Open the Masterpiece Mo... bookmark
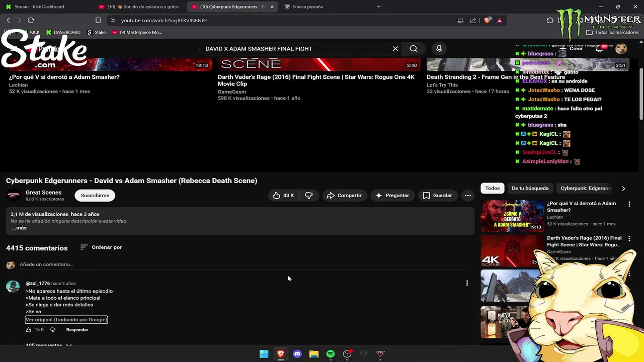The width and height of the screenshot is (644, 362). click(x=137, y=32)
